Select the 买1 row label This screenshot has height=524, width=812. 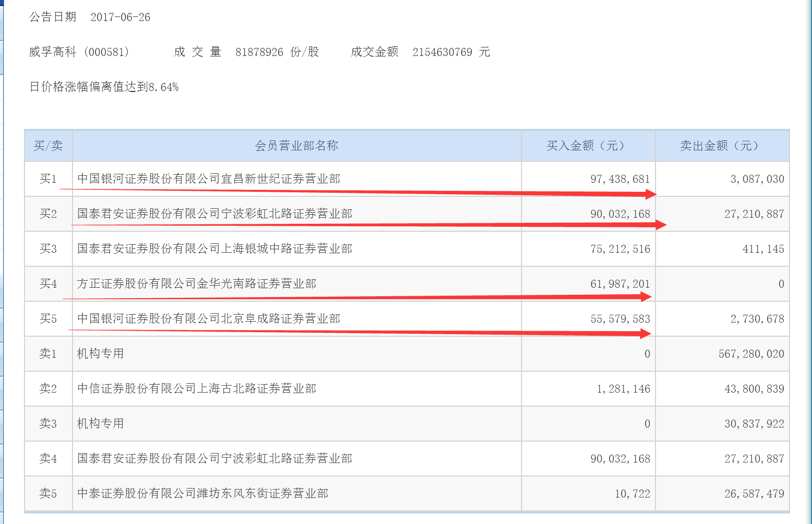[48, 179]
